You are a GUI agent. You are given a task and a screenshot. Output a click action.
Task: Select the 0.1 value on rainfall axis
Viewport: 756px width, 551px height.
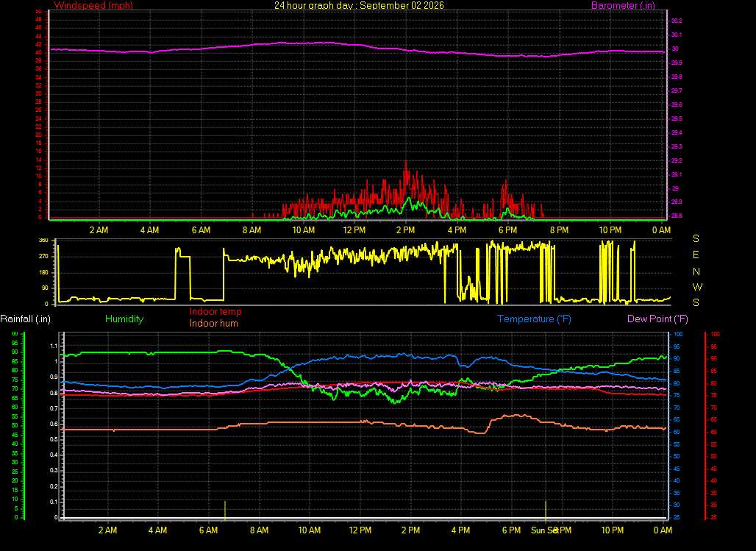(x=54, y=502)
